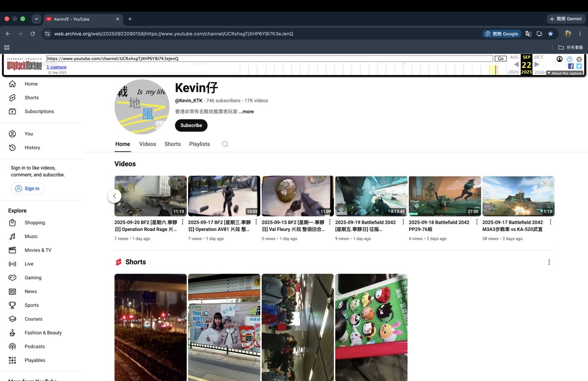Open the PP29-76殺 video thumbnail

(445, 196)
